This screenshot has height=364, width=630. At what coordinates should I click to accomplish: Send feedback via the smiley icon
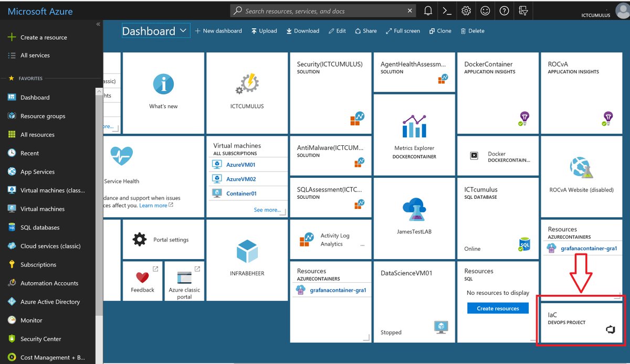click(x=485, y=10)
